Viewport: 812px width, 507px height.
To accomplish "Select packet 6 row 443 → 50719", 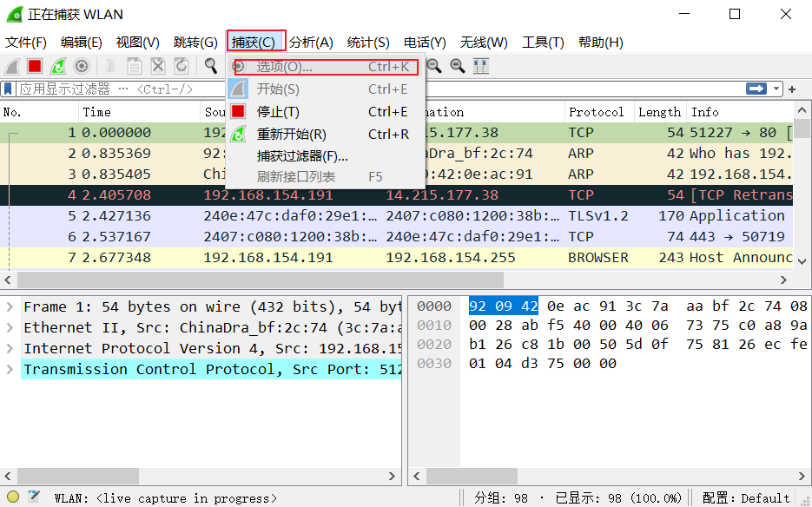I will 397,237.
